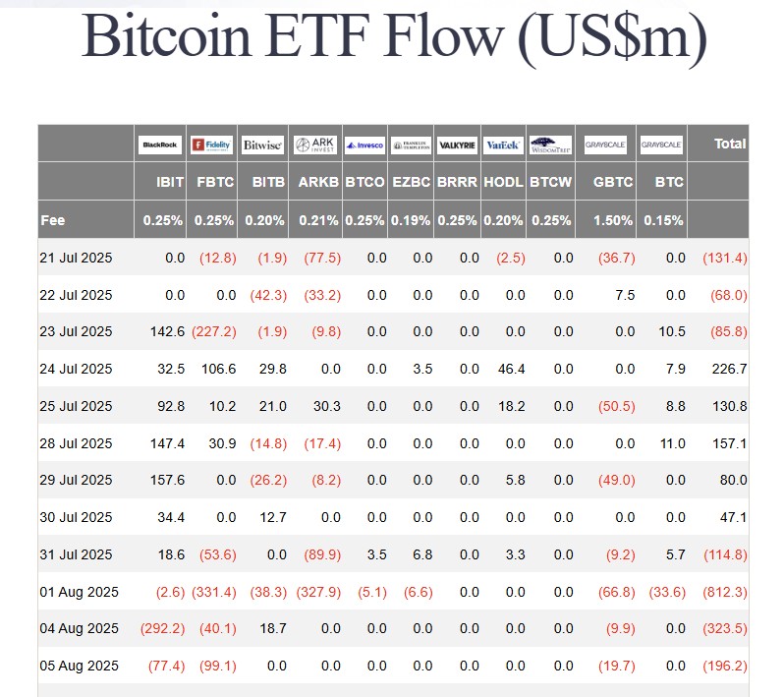Select the Total column header
Screen dimensions: 784x697
coord(730,144)
